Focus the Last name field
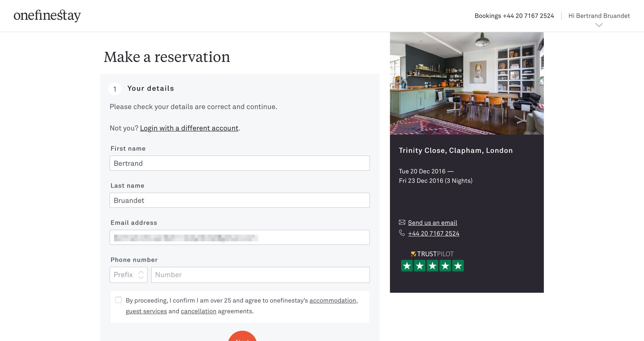 [240, 200]
